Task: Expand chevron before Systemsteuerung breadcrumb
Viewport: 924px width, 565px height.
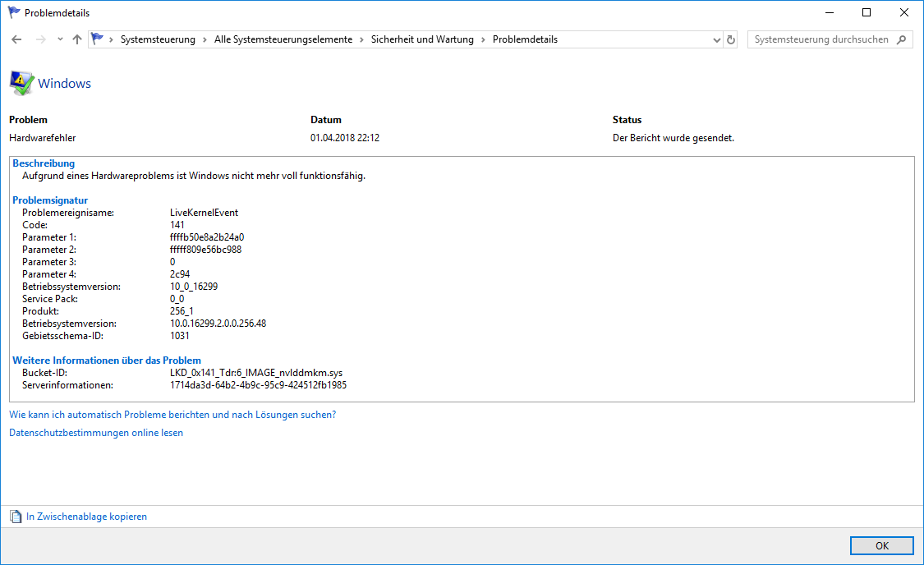Action: click(x=111, y=39)
